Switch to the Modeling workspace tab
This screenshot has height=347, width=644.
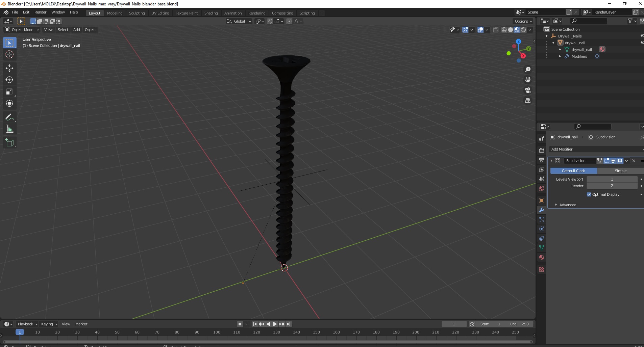point(115,13)
